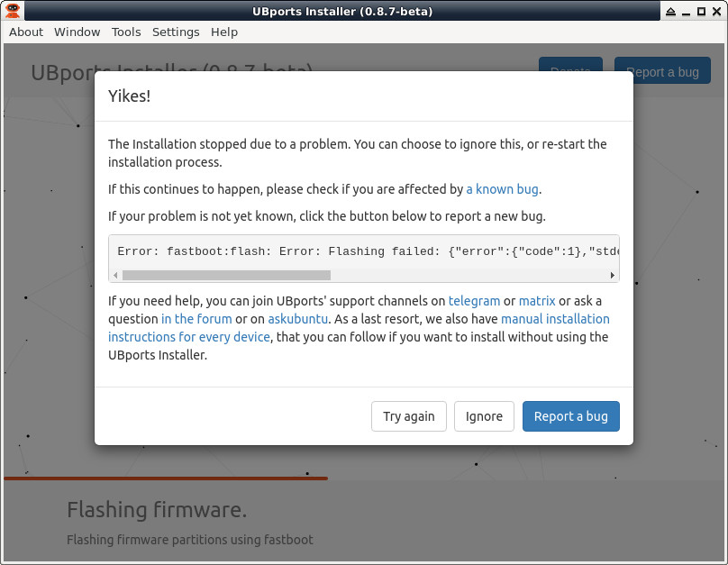Click the 'Yikes!' dialog title
Image resolution: width=728 pixels, height=565 pixels.
[129, 96]
